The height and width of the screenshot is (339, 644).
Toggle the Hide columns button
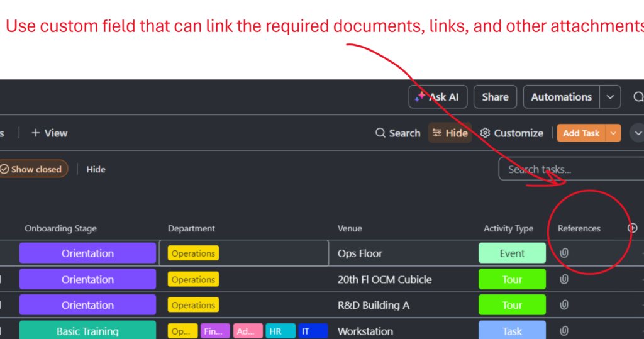pos(450,133)
